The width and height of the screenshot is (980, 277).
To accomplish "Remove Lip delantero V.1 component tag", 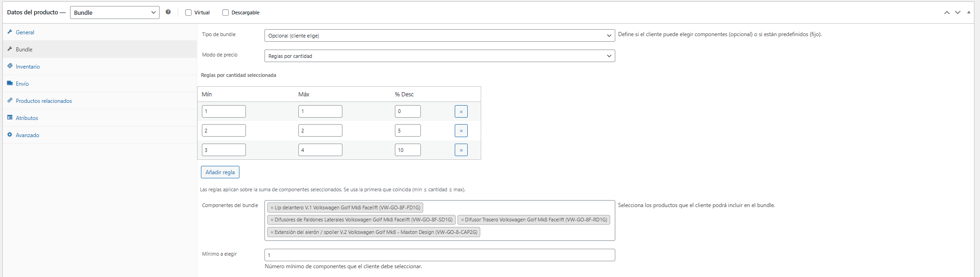I will coord(272,208).
